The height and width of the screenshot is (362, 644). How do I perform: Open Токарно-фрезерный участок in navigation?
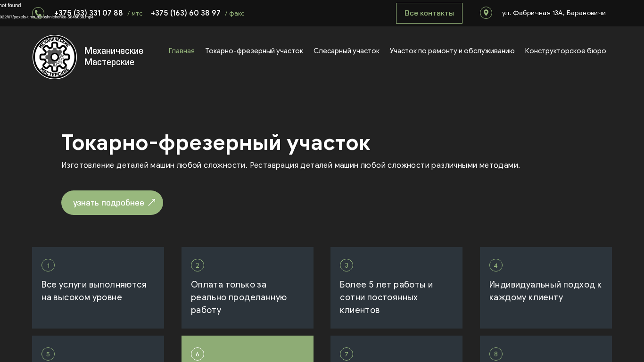tap(254, 51)
